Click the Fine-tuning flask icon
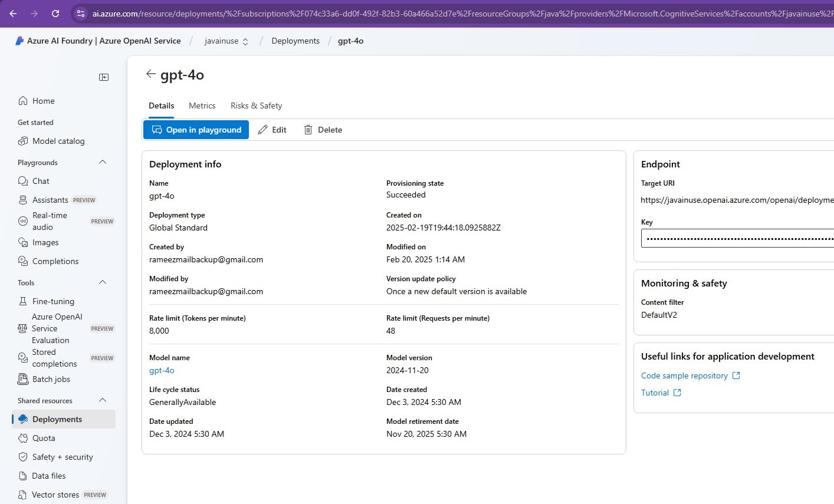834x504 pixels. coord(23,301)
